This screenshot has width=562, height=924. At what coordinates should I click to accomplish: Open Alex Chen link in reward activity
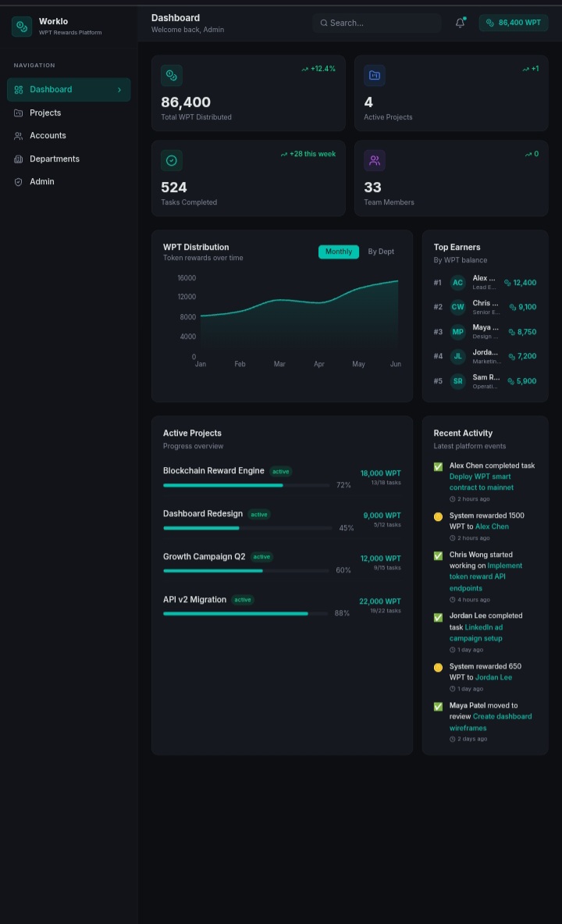pyautogui.click(x=492, y=526)
